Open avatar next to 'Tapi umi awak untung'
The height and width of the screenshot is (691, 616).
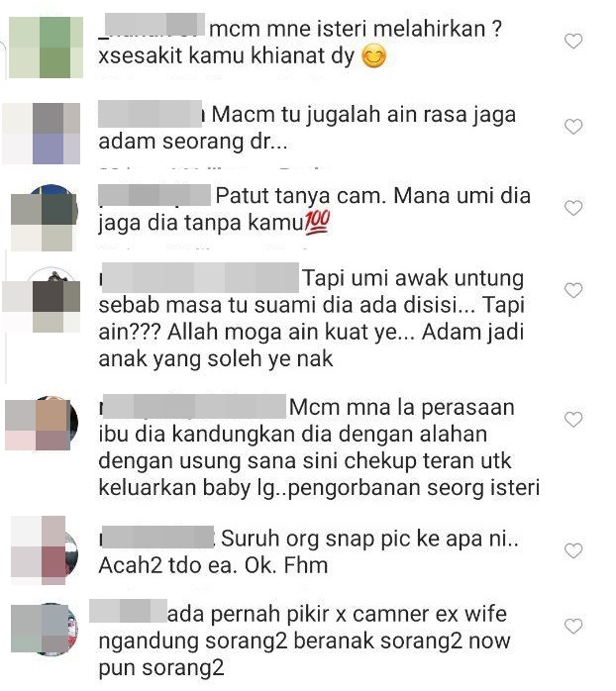pos(42,300)
